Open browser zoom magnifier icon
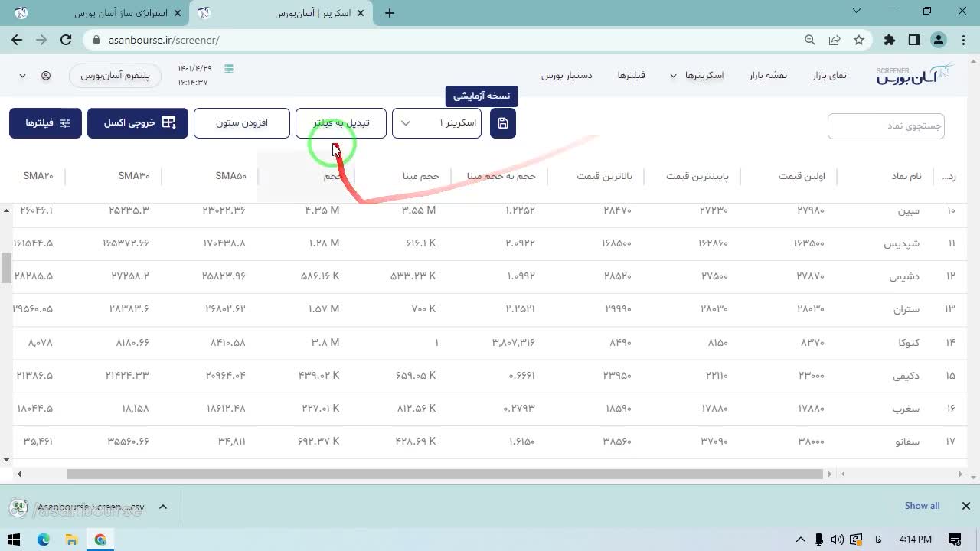Screen dimensions: 980x551 click(810, 40)
